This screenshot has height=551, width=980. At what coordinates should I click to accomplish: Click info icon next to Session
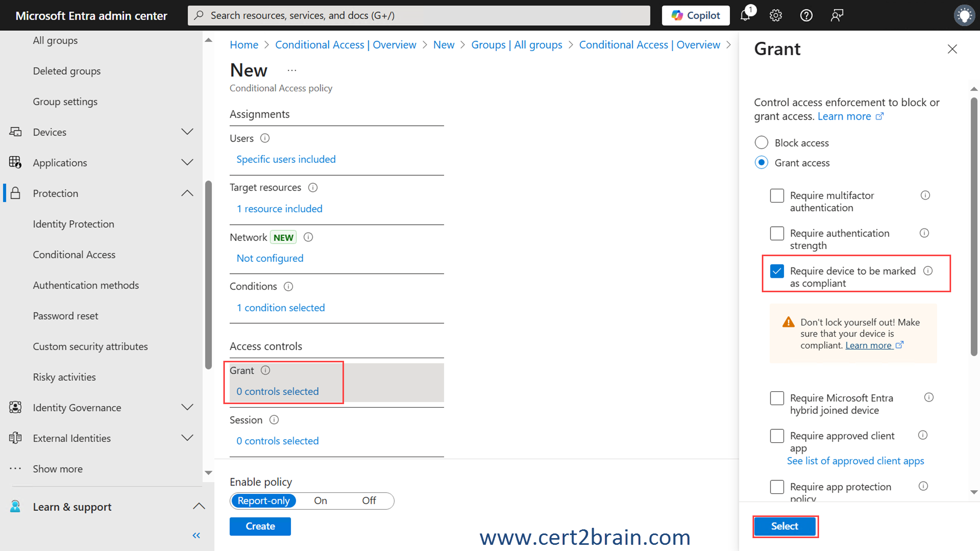point(274,420)
